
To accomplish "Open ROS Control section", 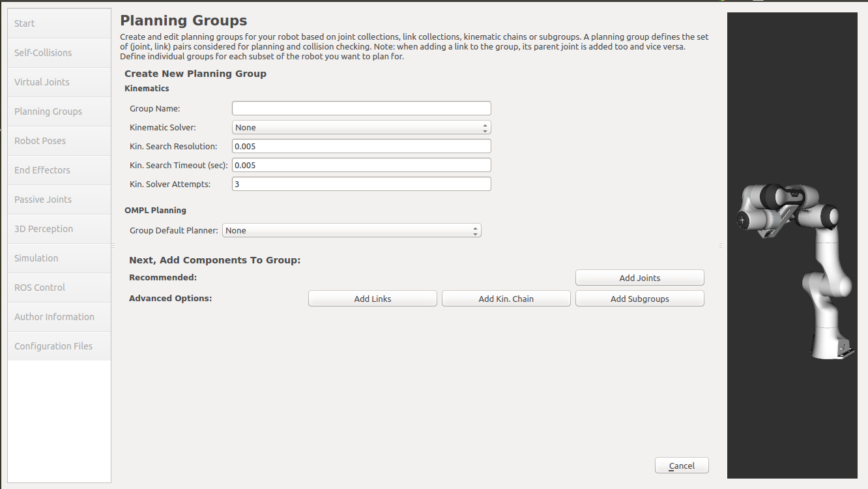I will point(59,288).
